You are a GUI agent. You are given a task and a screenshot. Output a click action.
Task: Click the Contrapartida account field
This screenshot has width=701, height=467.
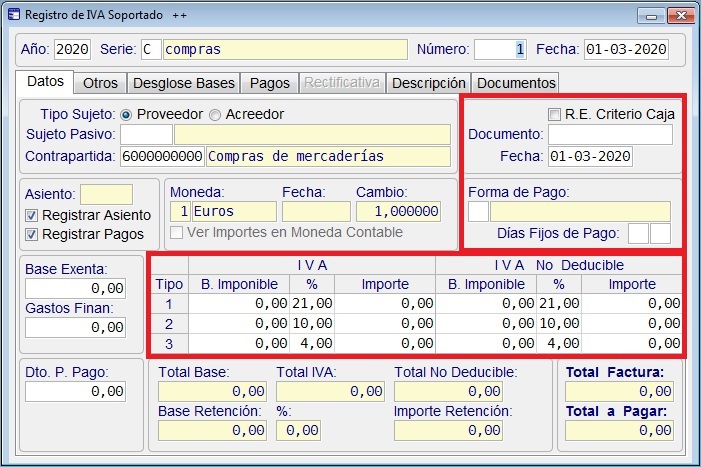click(x=162, y=156)
